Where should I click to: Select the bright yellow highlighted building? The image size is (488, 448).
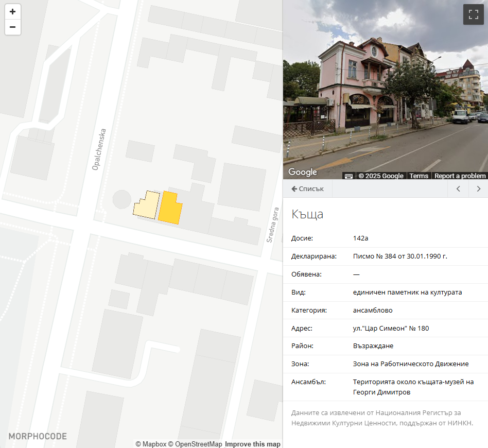pos(169,209)
